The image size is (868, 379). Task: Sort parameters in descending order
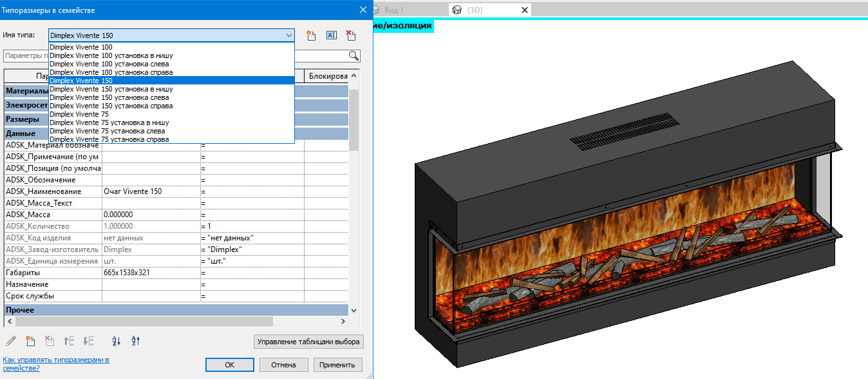click(136, 341)
